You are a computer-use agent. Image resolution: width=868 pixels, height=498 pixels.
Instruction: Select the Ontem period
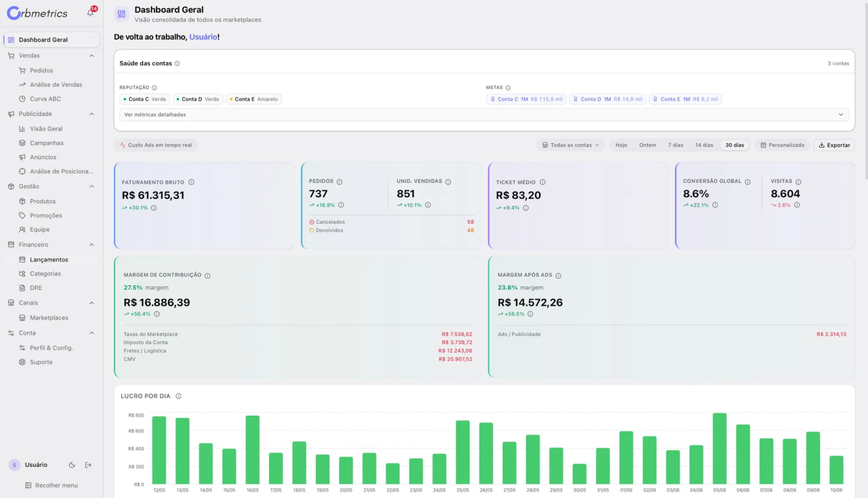point(647,145)
